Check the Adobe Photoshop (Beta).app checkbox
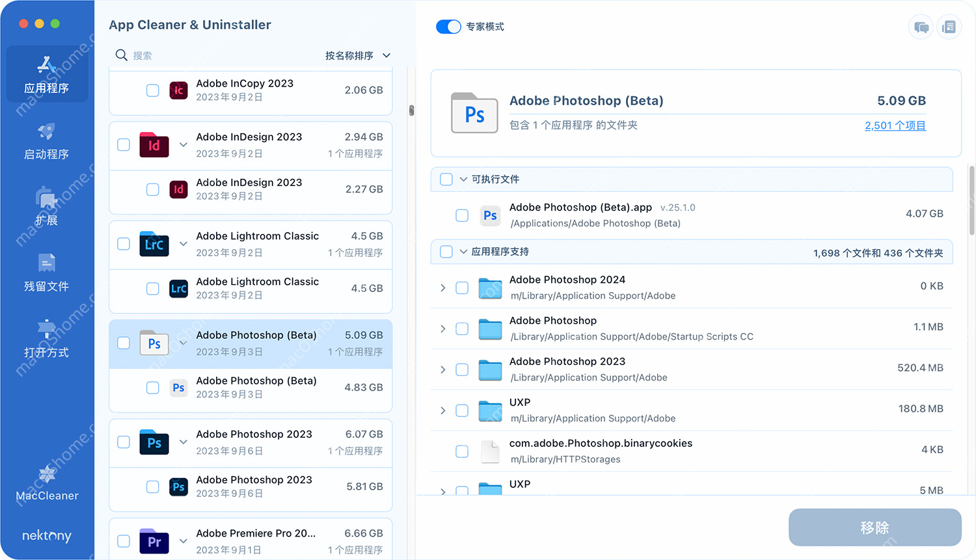 pos(462,215)
